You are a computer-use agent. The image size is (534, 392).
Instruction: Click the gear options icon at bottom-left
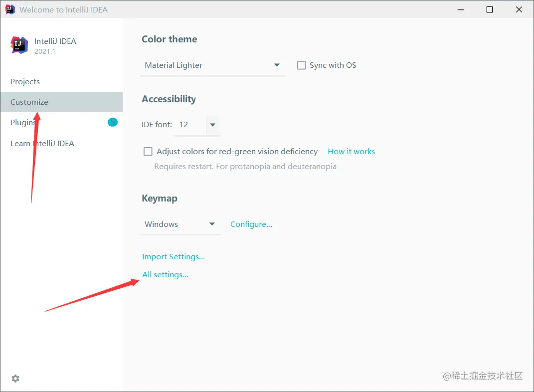tap(15, 379)
